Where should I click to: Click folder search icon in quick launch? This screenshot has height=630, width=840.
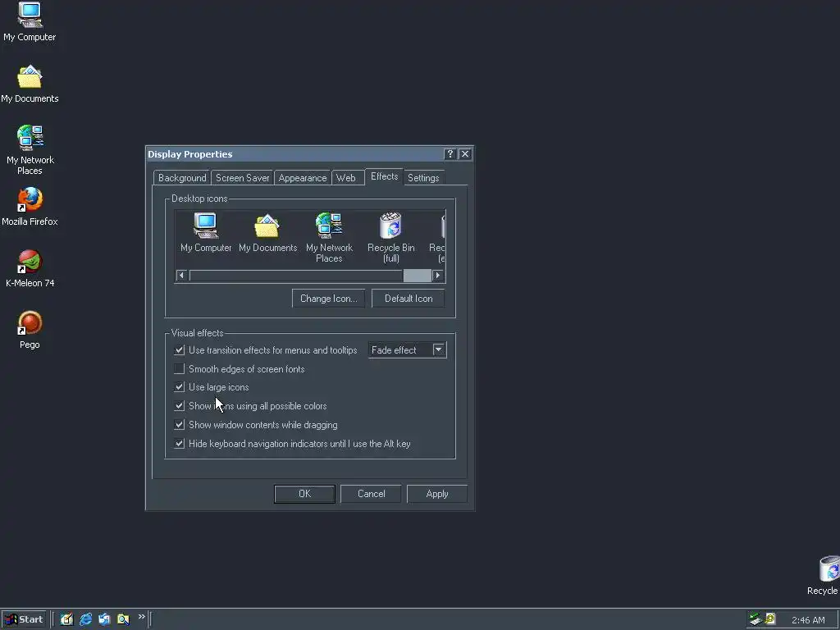pos(123,619)
